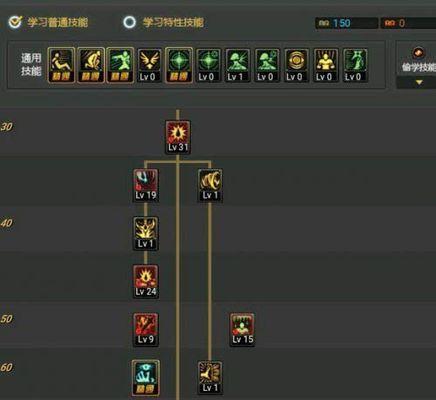Select the 学习特性技能 radio button

130,22
